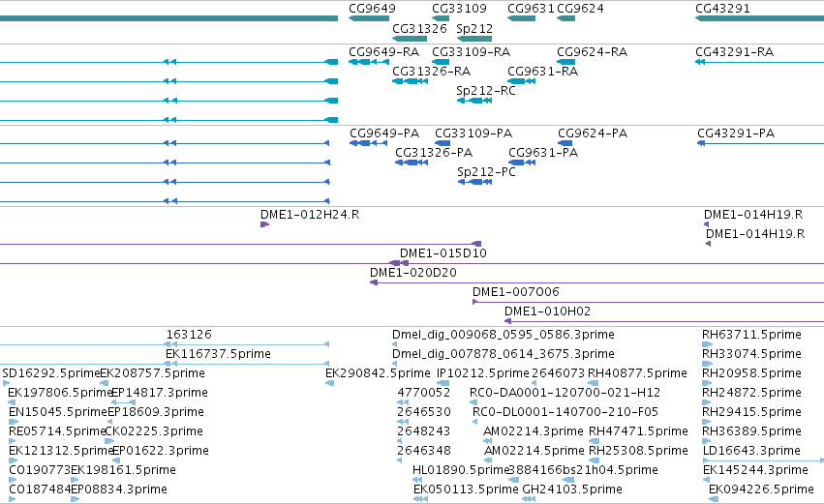Viewport: 824px width, 504px height.
Task: Select the 2646530 EST label
Action: [x=424, y=413]
